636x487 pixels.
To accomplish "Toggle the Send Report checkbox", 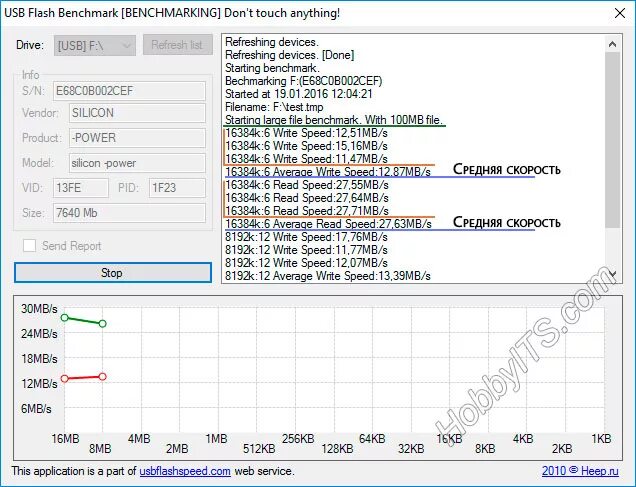I will click(x=29, y=246).
